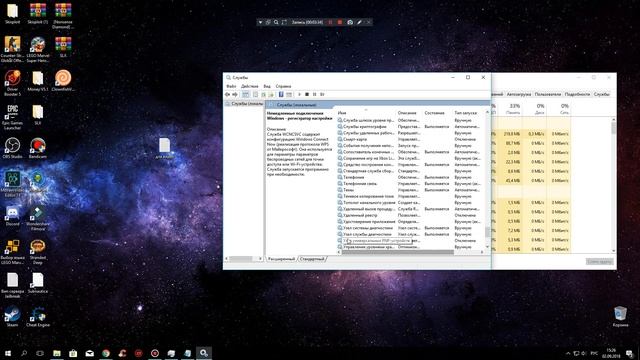Select Subnautica desktop icon
The width and height of the screenshot is (640, 360).
pyautogui.click(x=38, y=283)
